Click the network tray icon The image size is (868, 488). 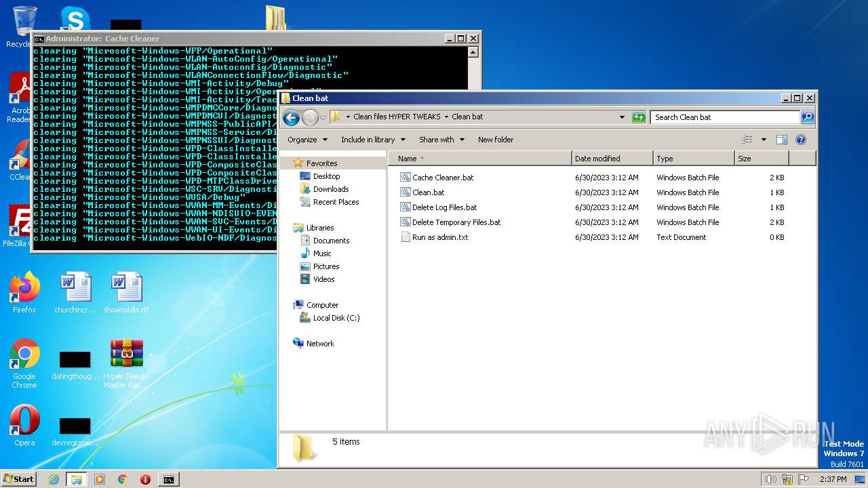[x=787, y=479]
